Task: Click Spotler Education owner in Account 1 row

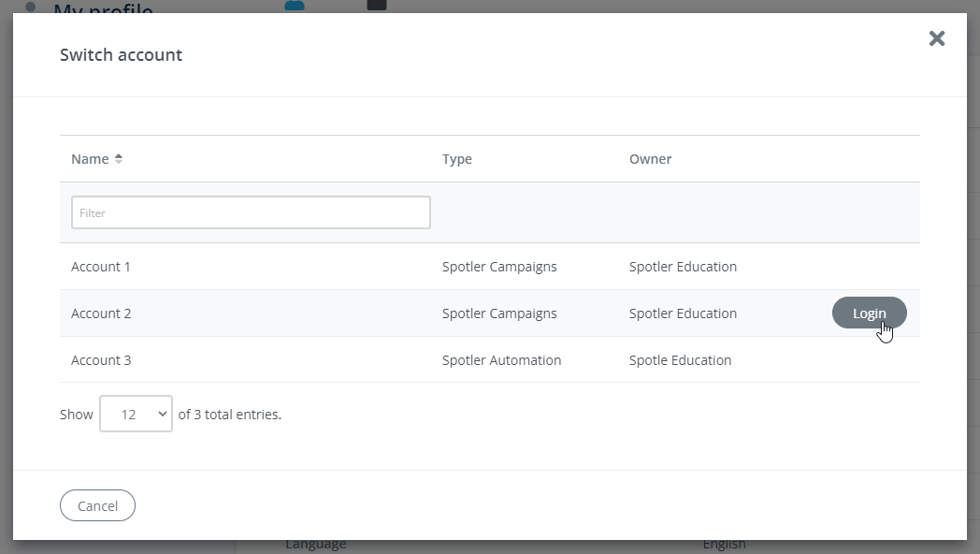Action: click(x=683, y=267)
